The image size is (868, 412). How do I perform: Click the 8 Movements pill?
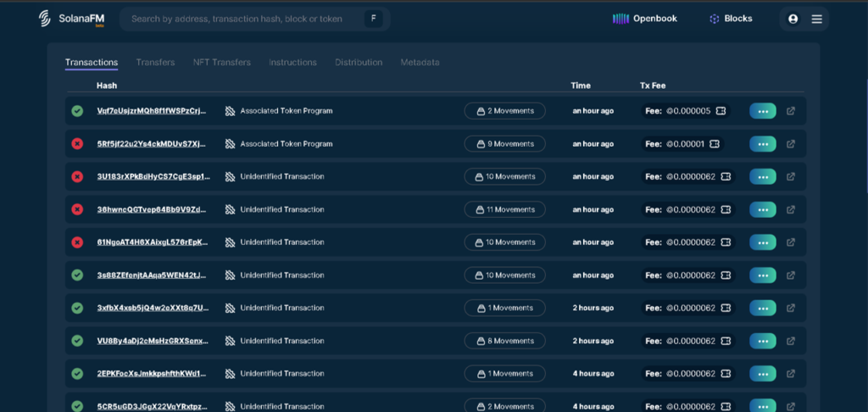(x=505, y=341)
